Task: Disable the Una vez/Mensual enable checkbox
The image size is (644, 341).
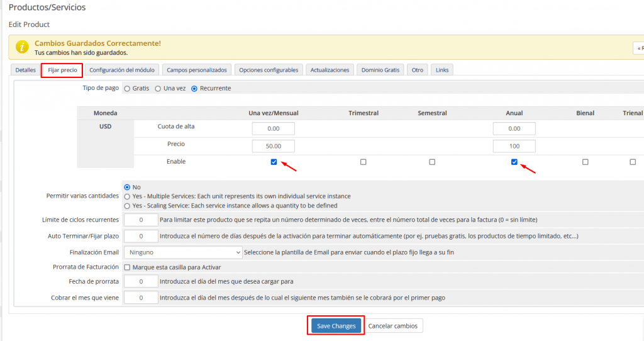Action: (274, 162)
